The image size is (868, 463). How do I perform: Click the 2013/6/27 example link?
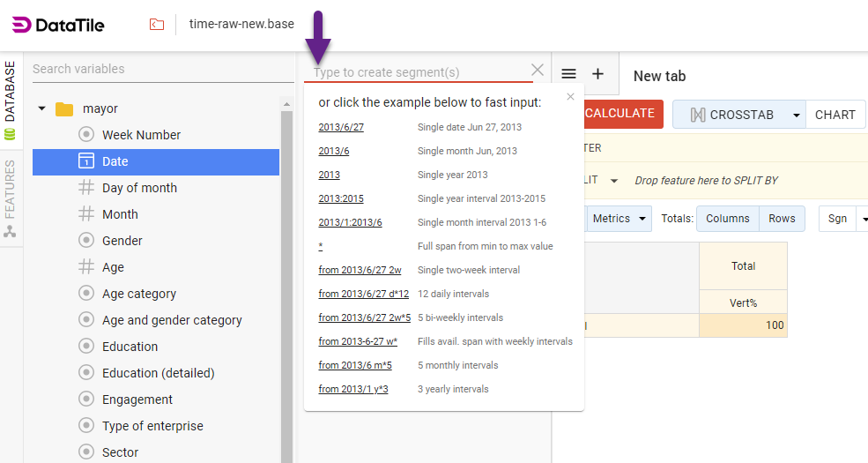pyautogui.click(x=341, y=127)
